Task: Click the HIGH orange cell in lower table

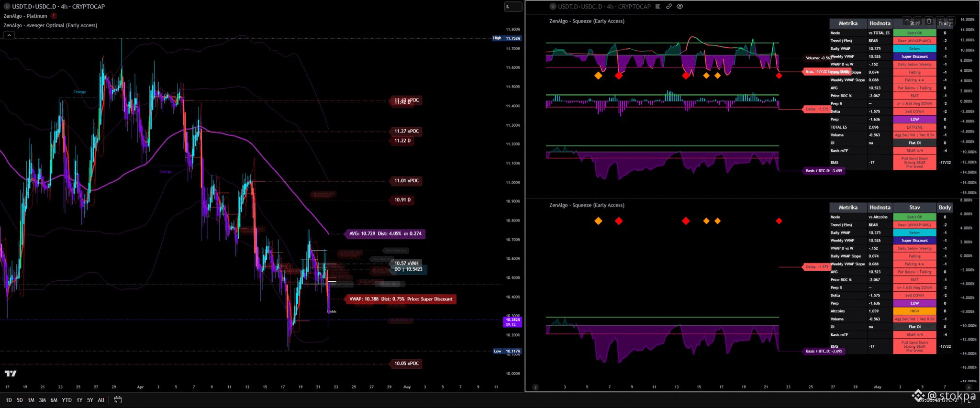Action: coord(914,311)
